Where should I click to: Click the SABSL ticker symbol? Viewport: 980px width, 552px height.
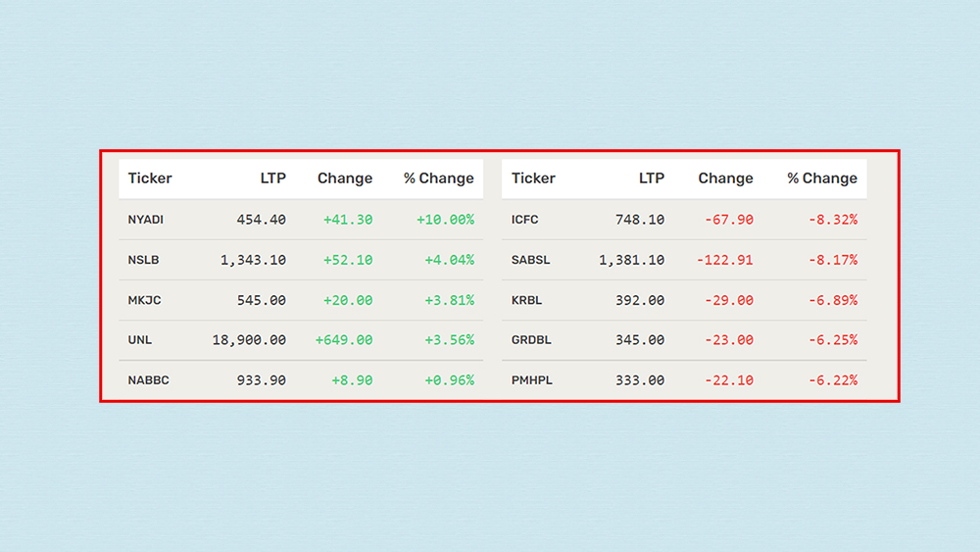pos(531,260)
